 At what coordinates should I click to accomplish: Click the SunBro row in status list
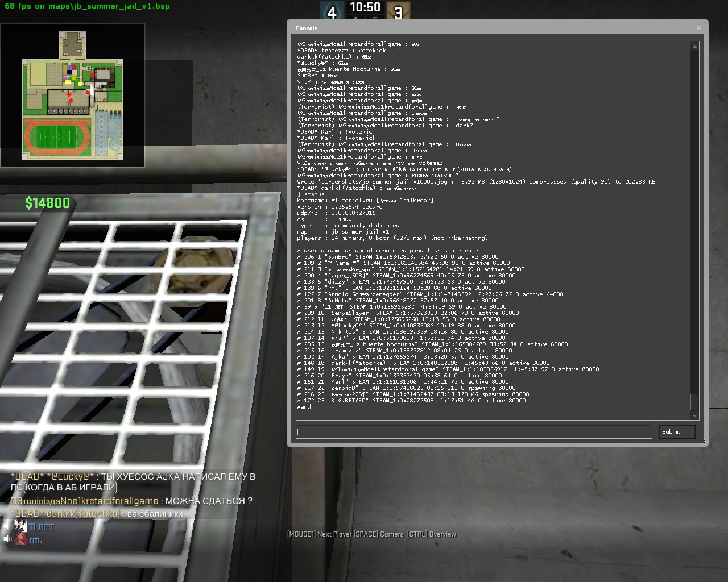click(398, 257)
